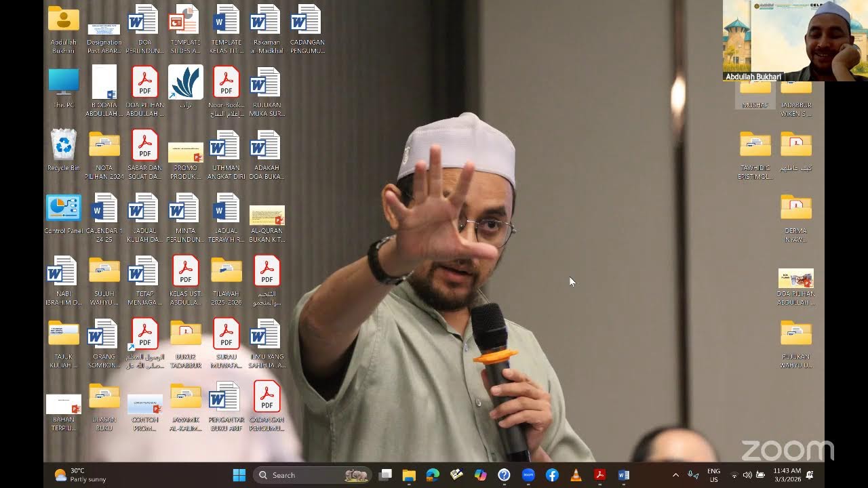Open RUJUKAN MUKA SUR Word document
Viewport: 868px width, 488px height.
pyautogui.click(x=267, y=91)
